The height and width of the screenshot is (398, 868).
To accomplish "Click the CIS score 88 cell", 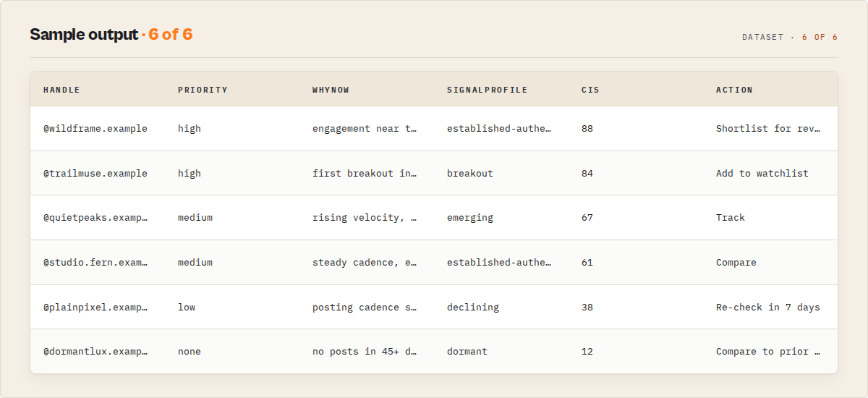I will click(587, 129).
